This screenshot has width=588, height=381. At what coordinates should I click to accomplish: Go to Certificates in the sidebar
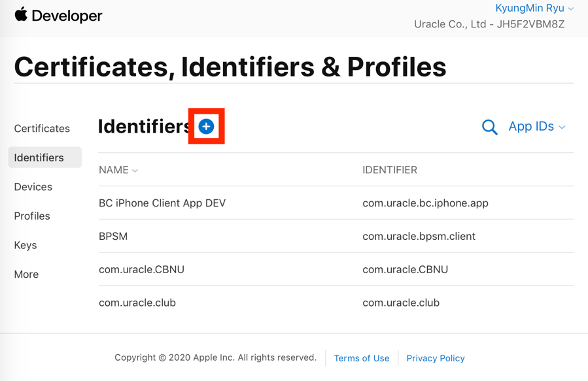coord(42,129)
